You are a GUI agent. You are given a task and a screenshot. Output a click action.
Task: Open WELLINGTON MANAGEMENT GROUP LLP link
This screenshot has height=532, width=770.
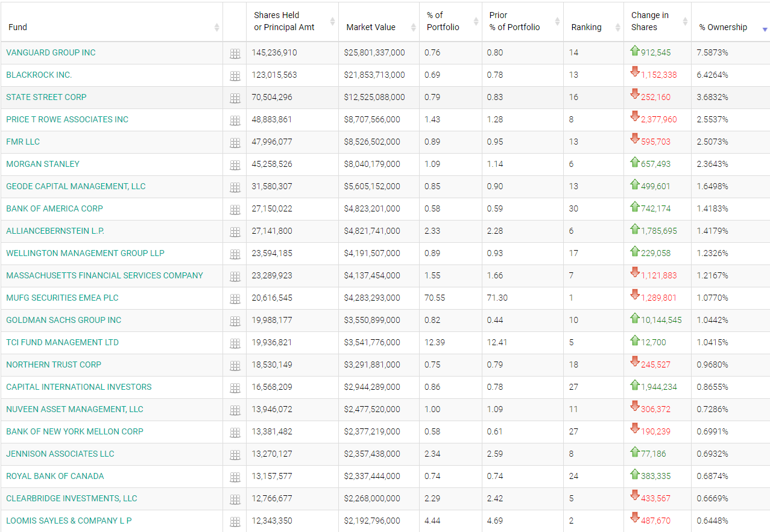point(85,253)
